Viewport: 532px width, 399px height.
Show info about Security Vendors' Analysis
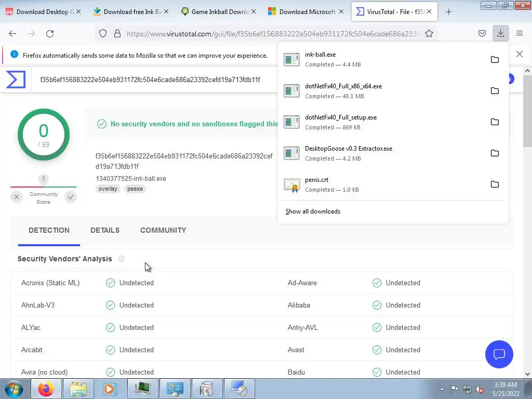pyautogui.click(x=122, y=259)
